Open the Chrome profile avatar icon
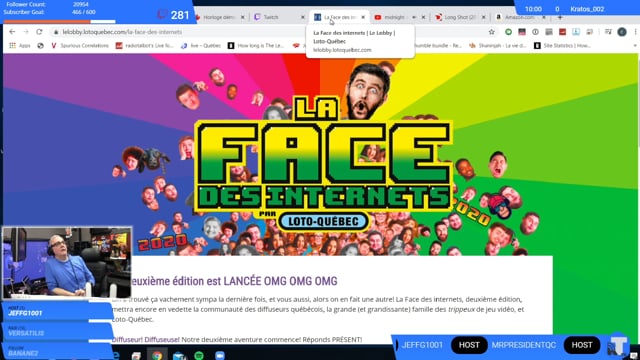Screen dimensions: 640x360 point(622,32)
